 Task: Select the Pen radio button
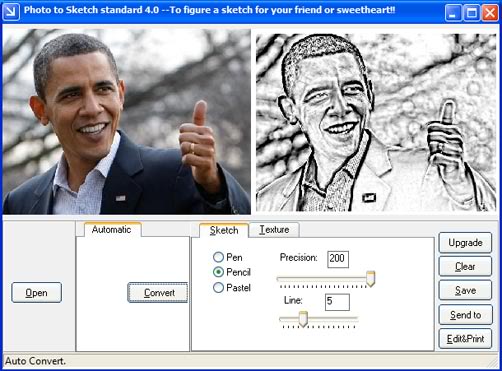(218, 257)
